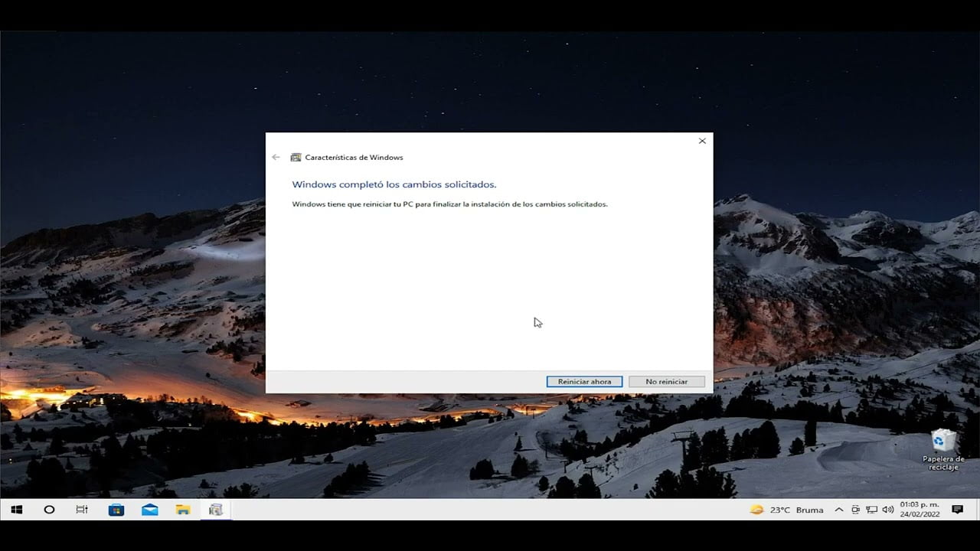
Task: Open the Mail app in taskbar
Action: [150, 510]
